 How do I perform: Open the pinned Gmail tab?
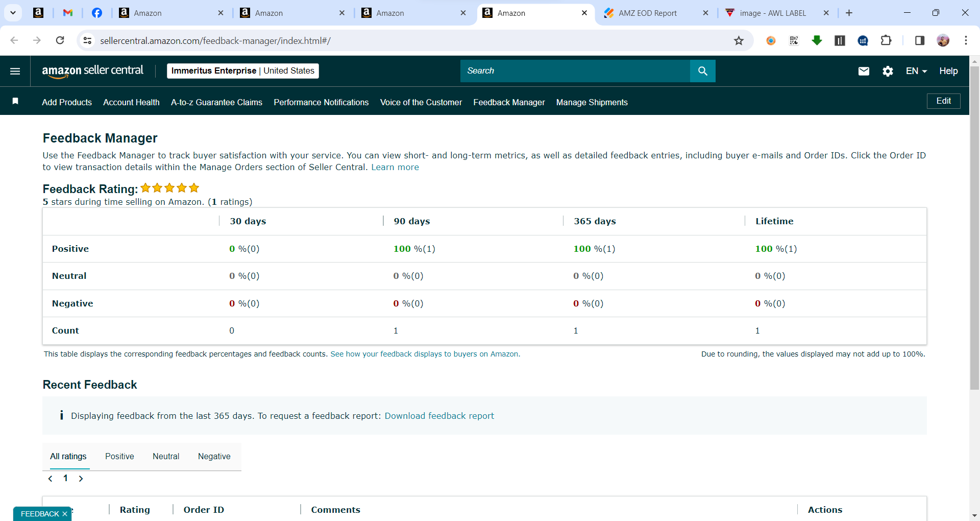point(67,13)
